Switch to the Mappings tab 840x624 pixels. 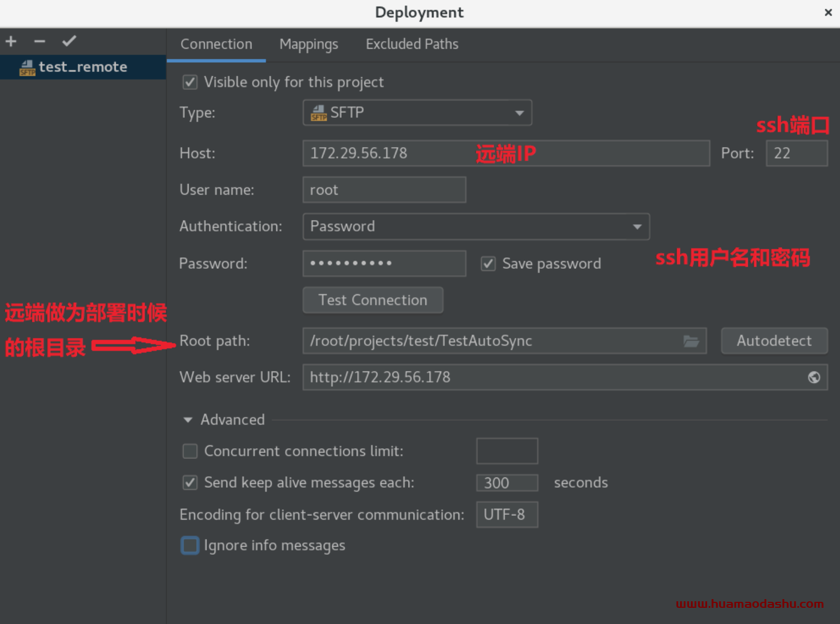pyautogui.click(x=309, y=44)
